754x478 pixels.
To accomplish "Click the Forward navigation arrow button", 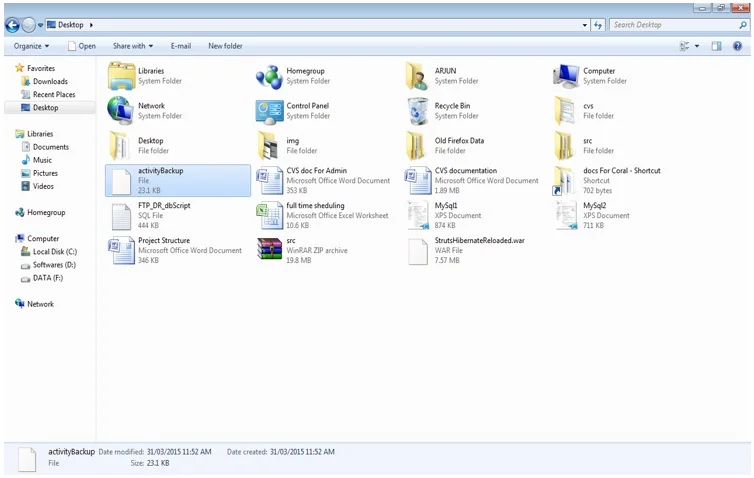I will (29, 25).
